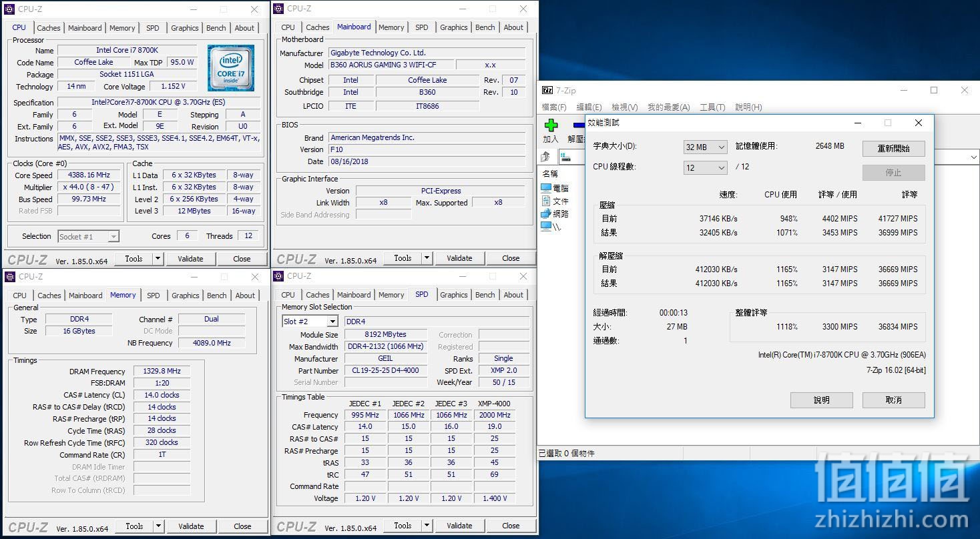Click the 已選取 0 個物件 status bar text
Viewport: 980px width, 539px height.
click(567, 454)
